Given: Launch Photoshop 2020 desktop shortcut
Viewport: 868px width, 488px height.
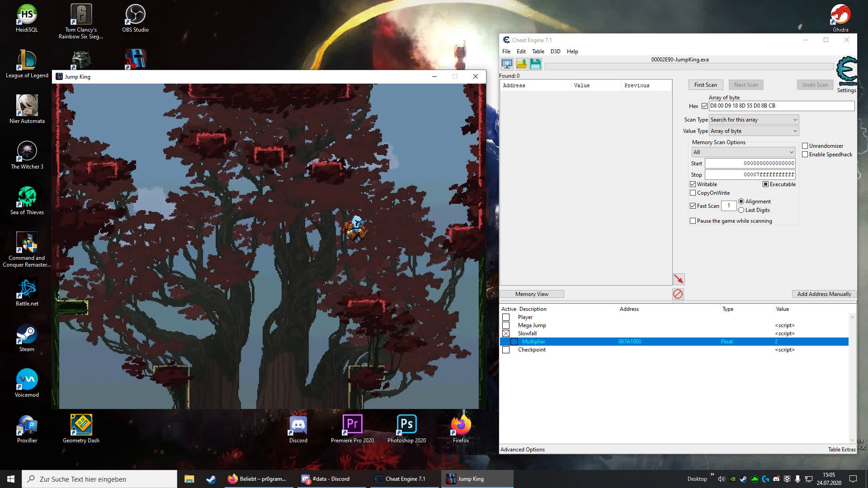Looking at the screenshot, I should click(406, 429).
